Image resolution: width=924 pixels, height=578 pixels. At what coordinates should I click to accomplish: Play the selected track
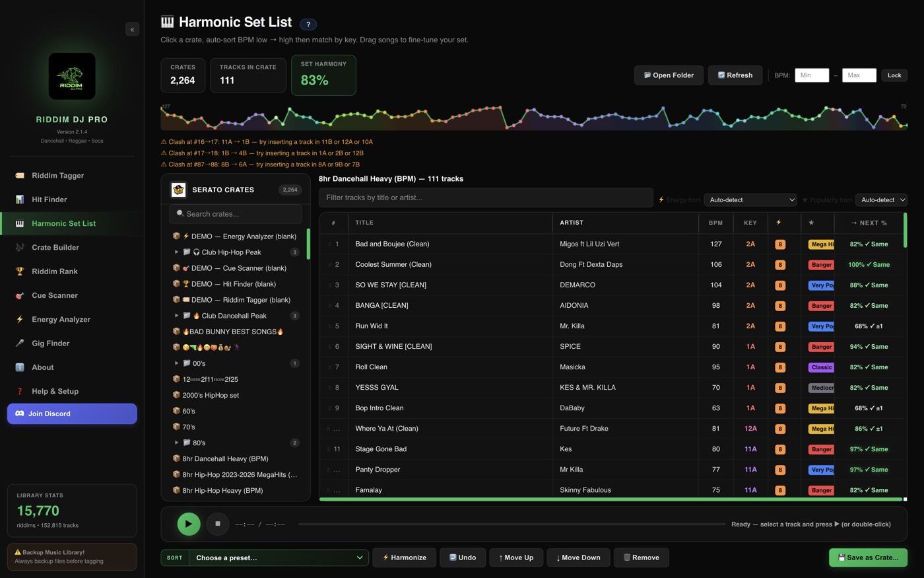pyautogui.click(x=189, y=524)
